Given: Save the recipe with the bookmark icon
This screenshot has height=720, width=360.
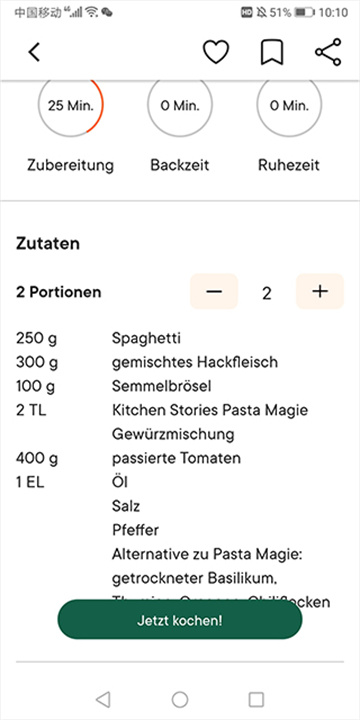Looking at the screenshot, I should [x=272, y=52].
